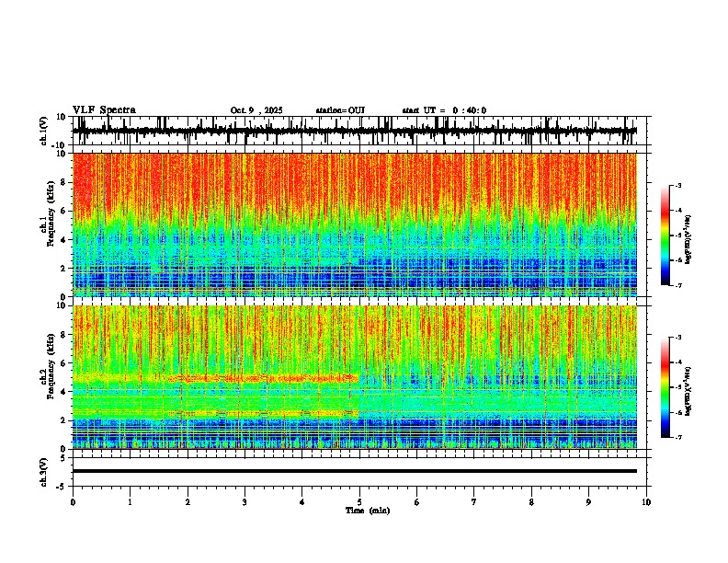Click the "-3" tick on ch.1 colorbar
This screenshot has width=728, height=563.
click(x=678, y=186)
